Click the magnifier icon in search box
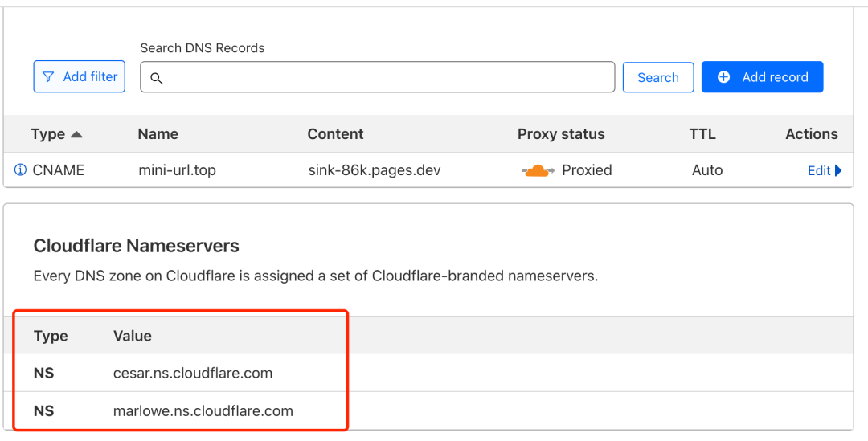The width and height of the screenshot is (868, 441). coord(157,79)
